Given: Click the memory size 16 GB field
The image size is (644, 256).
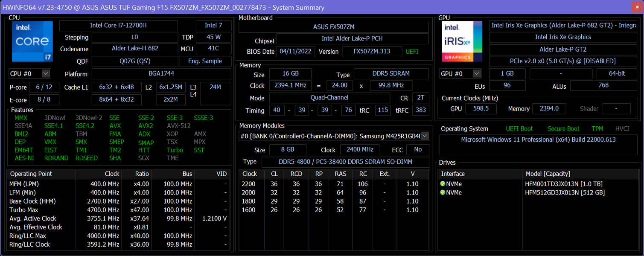Looking at the screenshot, I should point(290,74).
